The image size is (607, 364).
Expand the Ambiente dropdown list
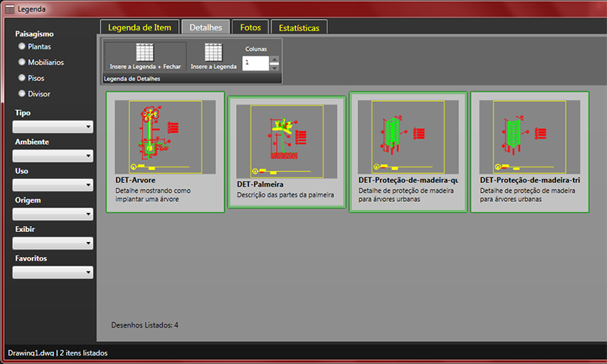tap(53, 156)
